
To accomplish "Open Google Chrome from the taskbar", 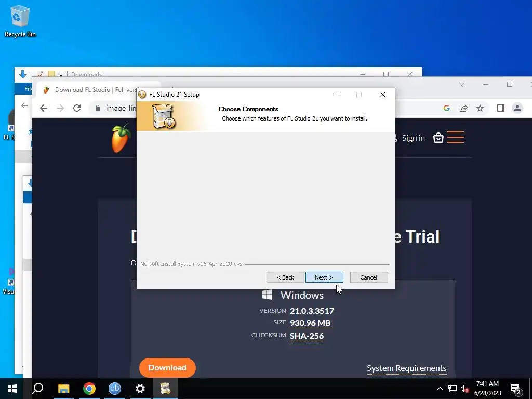I will click(89, 389).
